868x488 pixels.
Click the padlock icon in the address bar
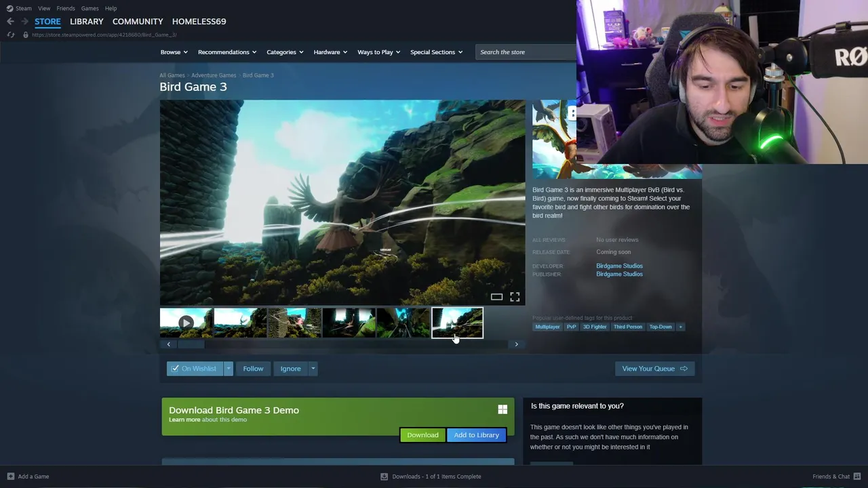pos(26,35)
